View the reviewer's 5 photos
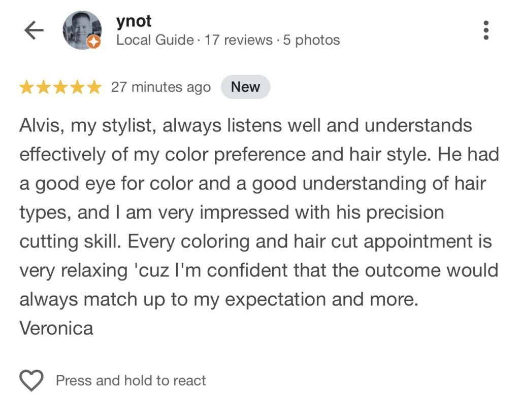This screenshot has width=520, height=420. click(x=311, y=40)
